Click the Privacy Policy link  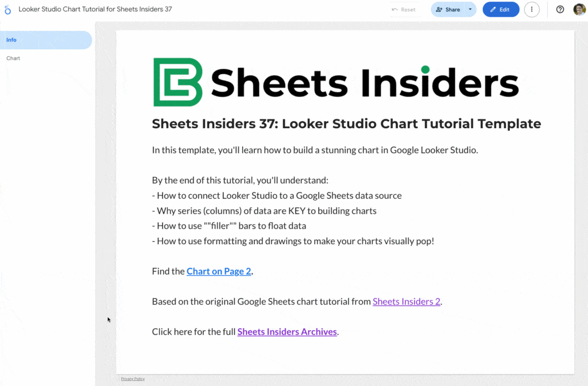[133, 379]
